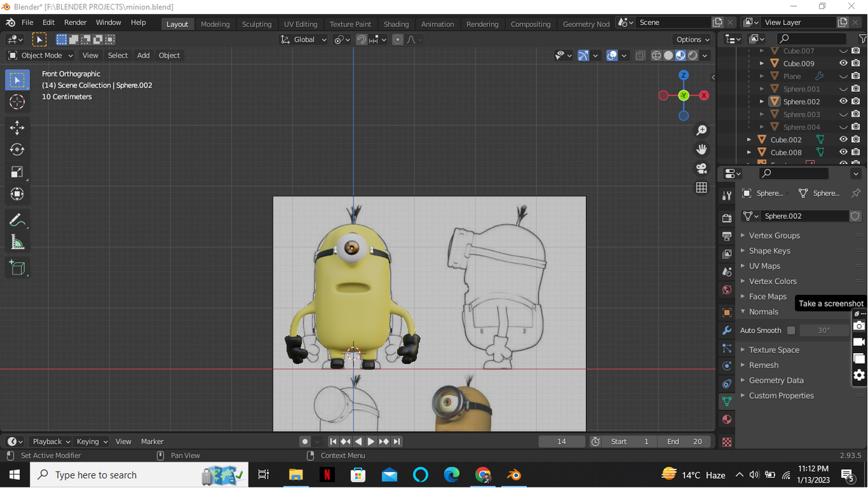Pick the Add Cube tool
Viewport: 868px width, 488px height.
pos(17,268)
